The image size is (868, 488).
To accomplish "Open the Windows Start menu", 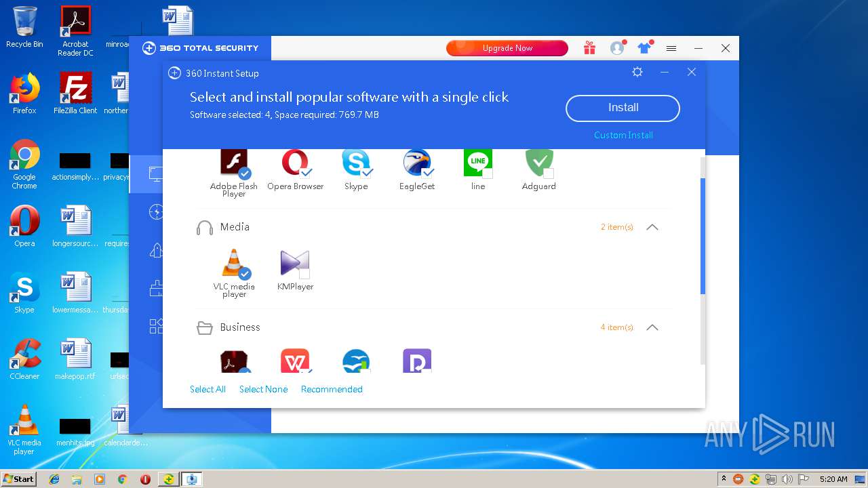I will 19,479.
